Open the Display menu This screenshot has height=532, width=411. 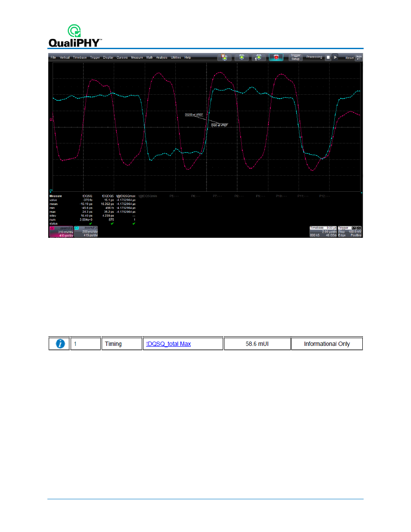point(108,57)
